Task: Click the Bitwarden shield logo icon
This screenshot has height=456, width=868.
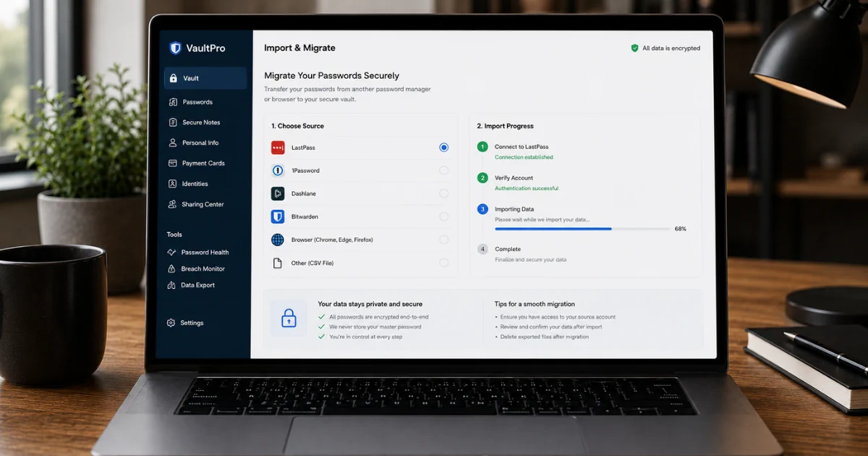Action: pyautogui.click(x=278, y=216)
